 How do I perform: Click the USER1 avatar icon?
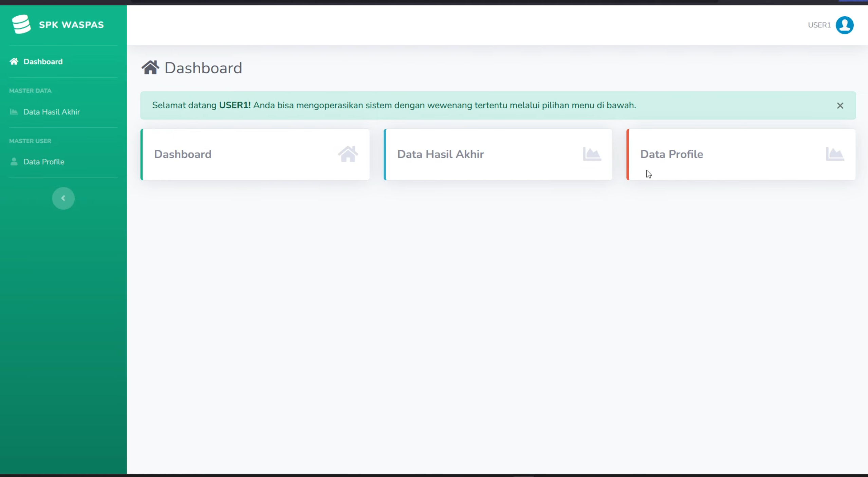pos(845,25)
